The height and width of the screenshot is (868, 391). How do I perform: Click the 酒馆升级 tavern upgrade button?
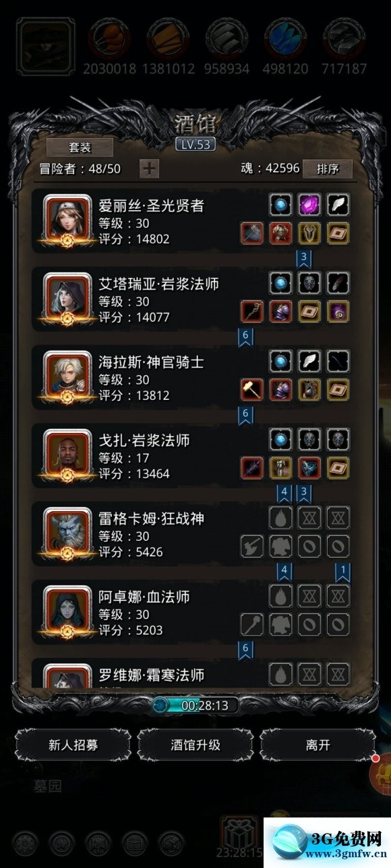click(x=195, y=745)
